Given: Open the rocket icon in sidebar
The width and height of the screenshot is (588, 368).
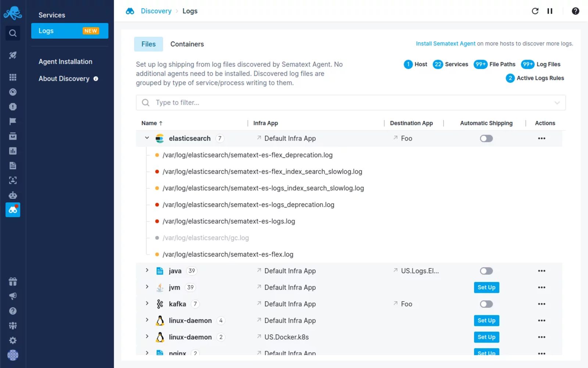Looking at the screenshot, I should tap(13, 55).
